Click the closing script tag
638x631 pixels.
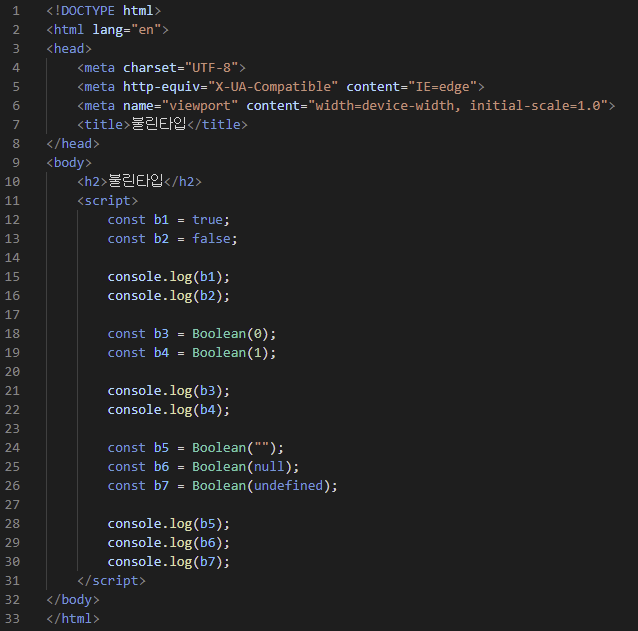tap(111, 581)
